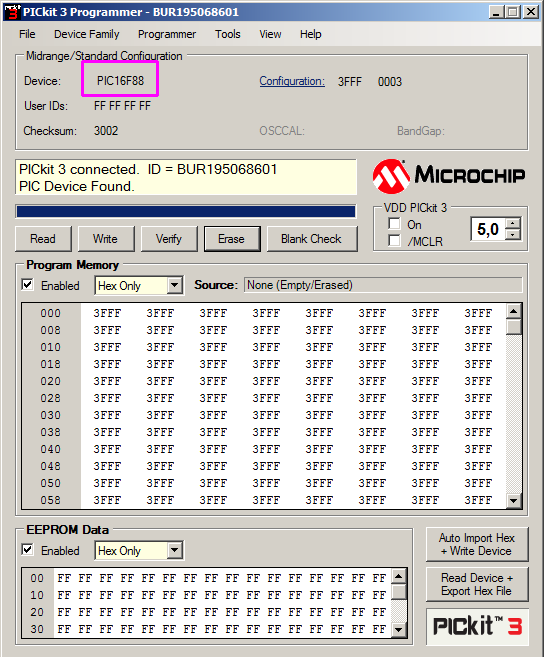Viewport: 544px width, 657px height.
Task: Click Program Memory scrollbar down arrow
Action: [514, 500]
